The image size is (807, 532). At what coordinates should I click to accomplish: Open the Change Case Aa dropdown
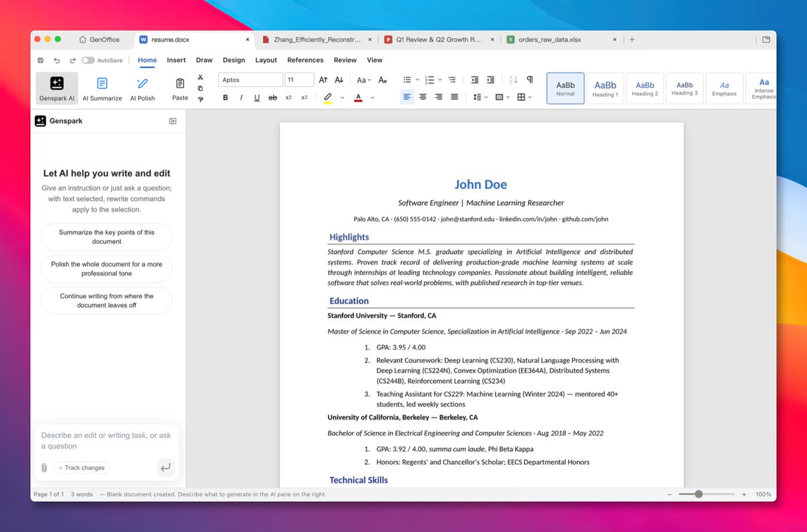[x=364, y=79]
